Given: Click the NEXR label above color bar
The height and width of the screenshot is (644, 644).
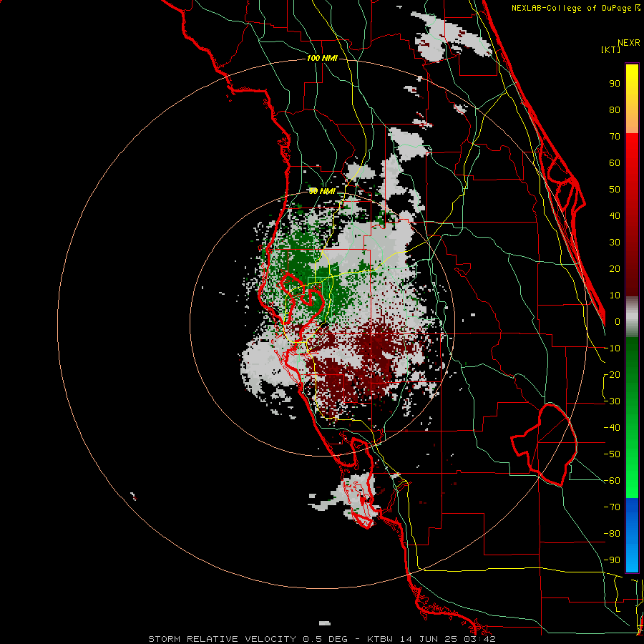Looking at the screenshot, I should [x=629, y=43].
